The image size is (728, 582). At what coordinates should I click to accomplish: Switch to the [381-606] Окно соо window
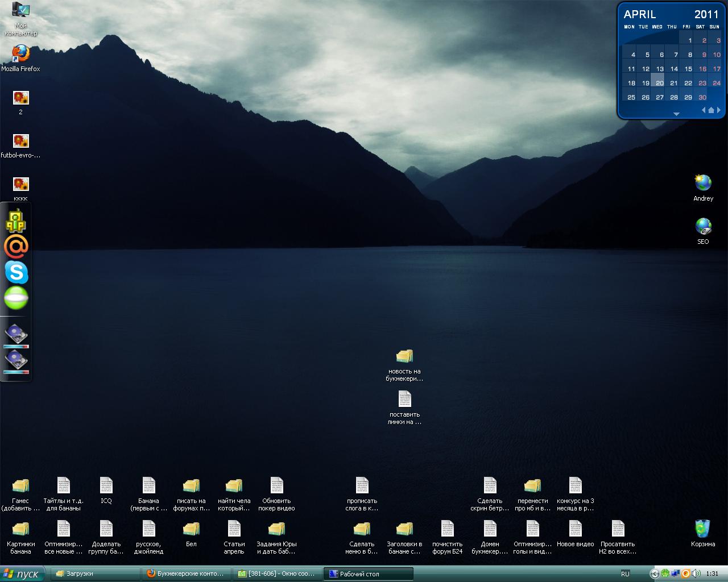point(278,574)
